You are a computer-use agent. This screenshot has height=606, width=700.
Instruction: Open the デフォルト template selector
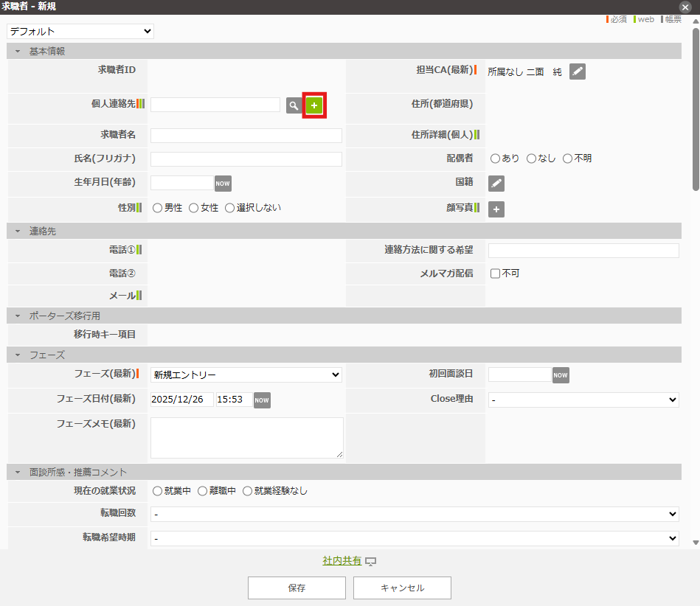pos(80,31)
